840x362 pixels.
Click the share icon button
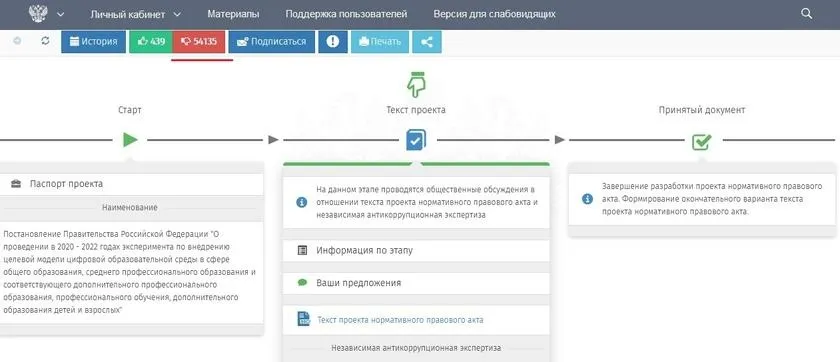[426, 42]
